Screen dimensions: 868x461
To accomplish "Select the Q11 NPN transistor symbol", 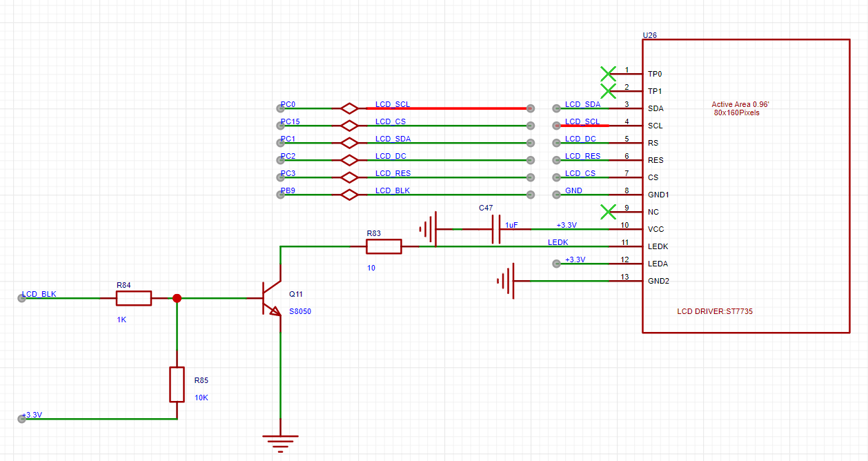I will coord(272,298).
